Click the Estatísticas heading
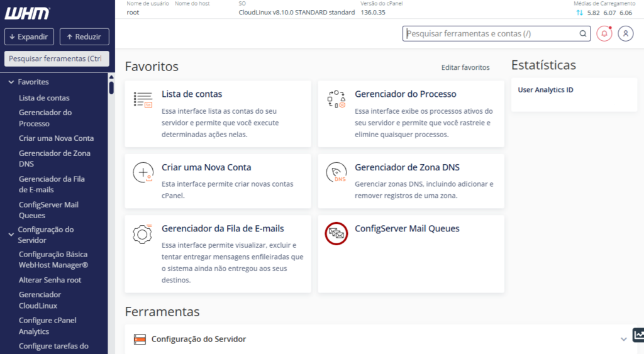The width and height of the screenshot is (644, 354). tap(543, 65)
